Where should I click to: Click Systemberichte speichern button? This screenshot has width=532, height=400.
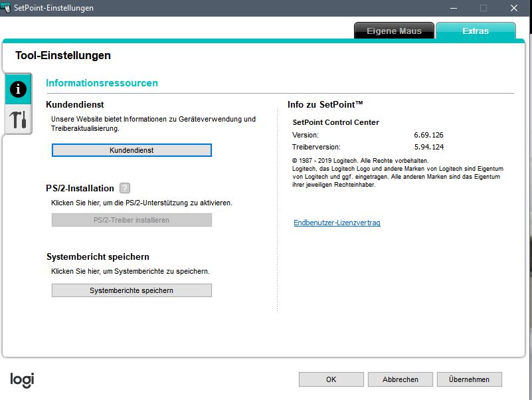click(x=132, y=290)
